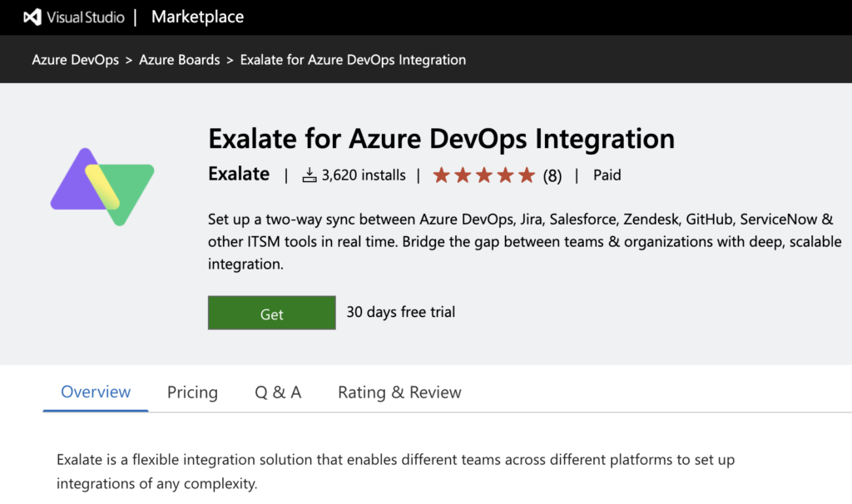Click the Visual Studio logo icon
The image size is (852, 504).
(32, 17)
